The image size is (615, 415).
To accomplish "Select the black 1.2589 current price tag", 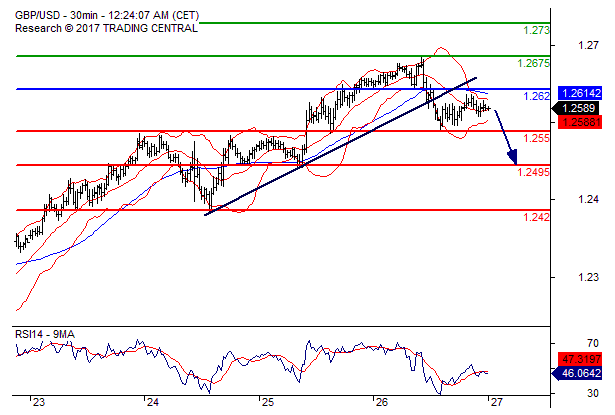I will coord(577,108).
